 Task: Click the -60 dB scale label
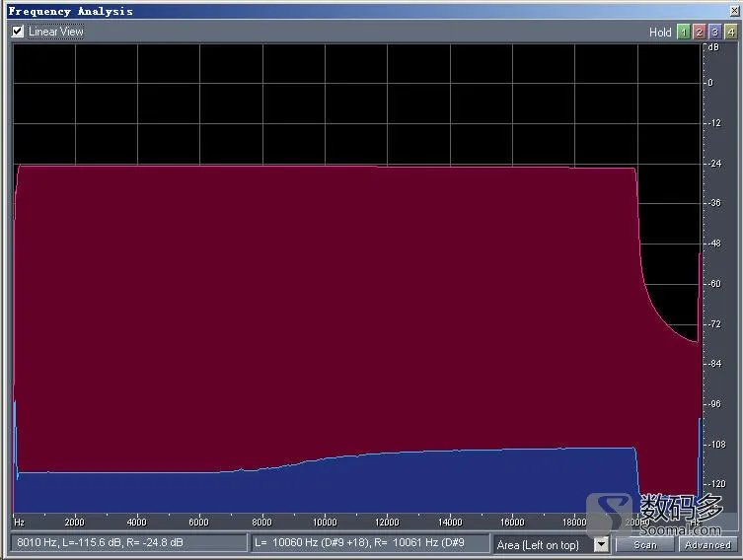[x=714, y=284]
